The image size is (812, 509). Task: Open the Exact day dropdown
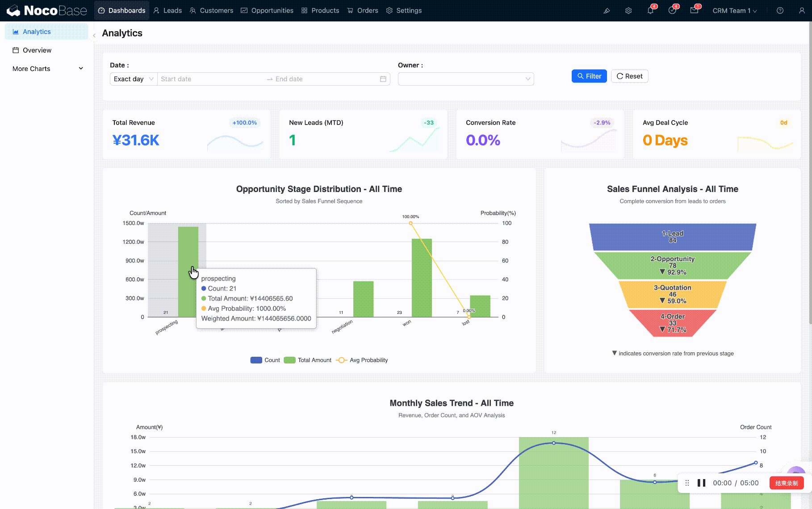(x=134, y=79)
